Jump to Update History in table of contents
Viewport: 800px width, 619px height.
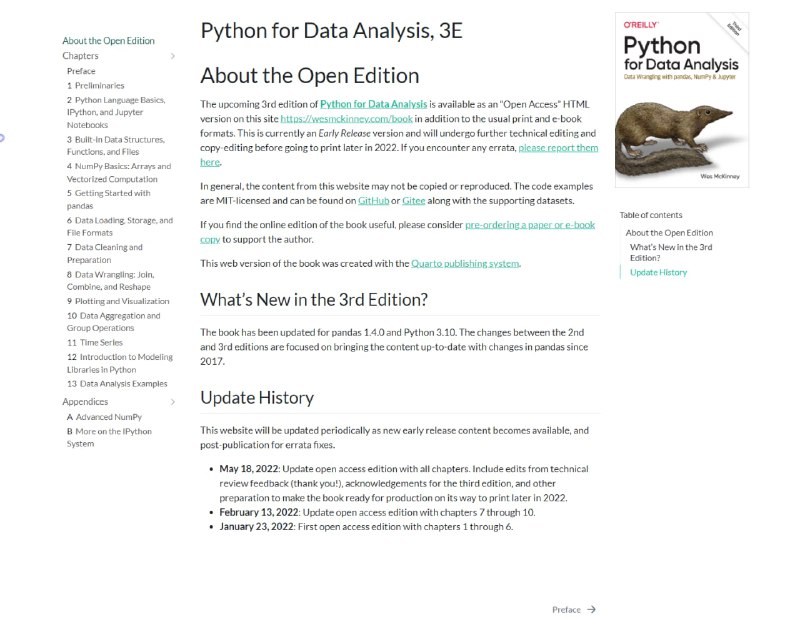click(659, 273)
